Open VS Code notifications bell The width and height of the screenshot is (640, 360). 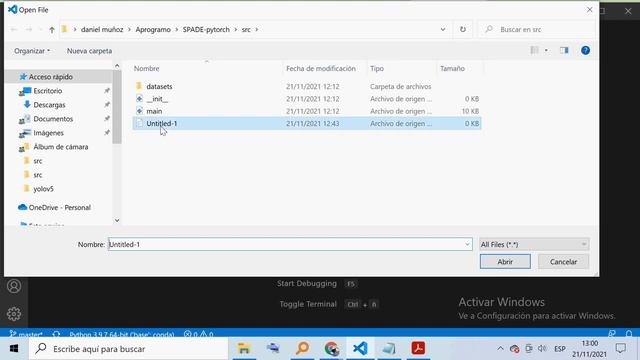tap(629, 334)
